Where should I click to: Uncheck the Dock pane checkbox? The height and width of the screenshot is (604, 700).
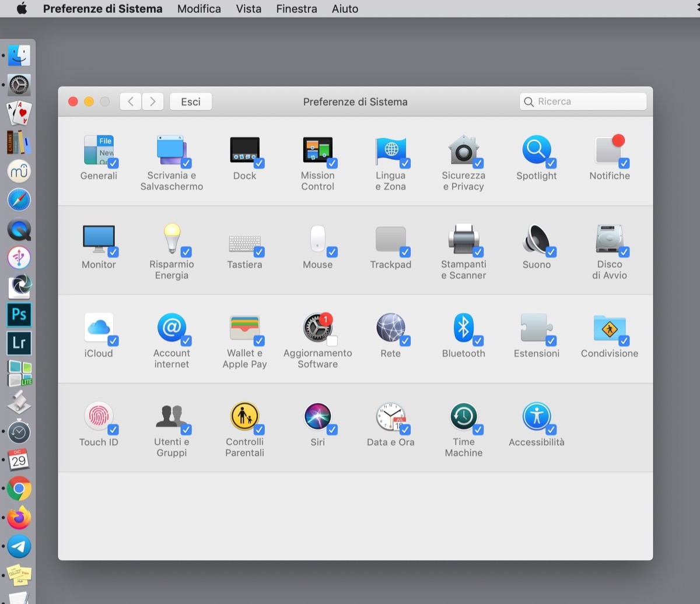point(259,163)
